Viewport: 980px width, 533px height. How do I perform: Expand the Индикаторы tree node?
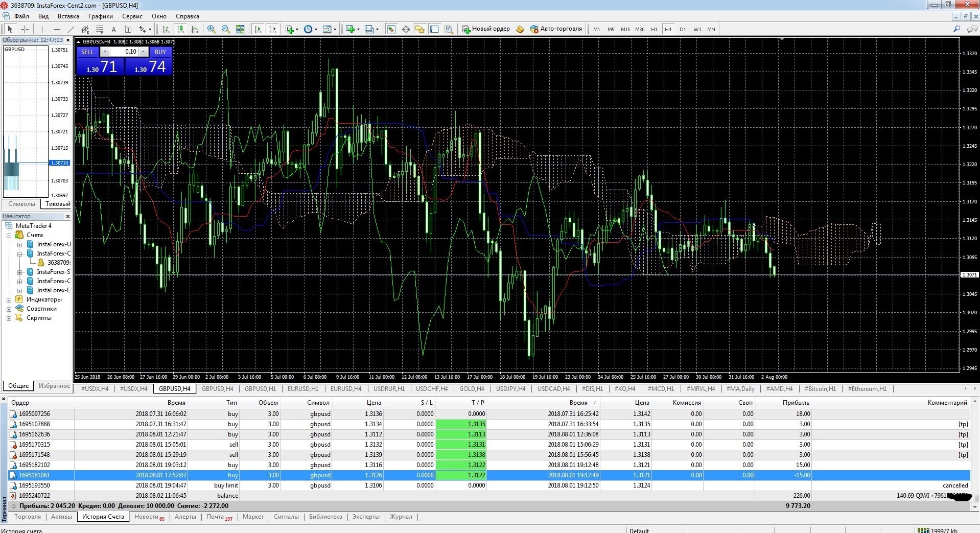[x=9, y=300]
